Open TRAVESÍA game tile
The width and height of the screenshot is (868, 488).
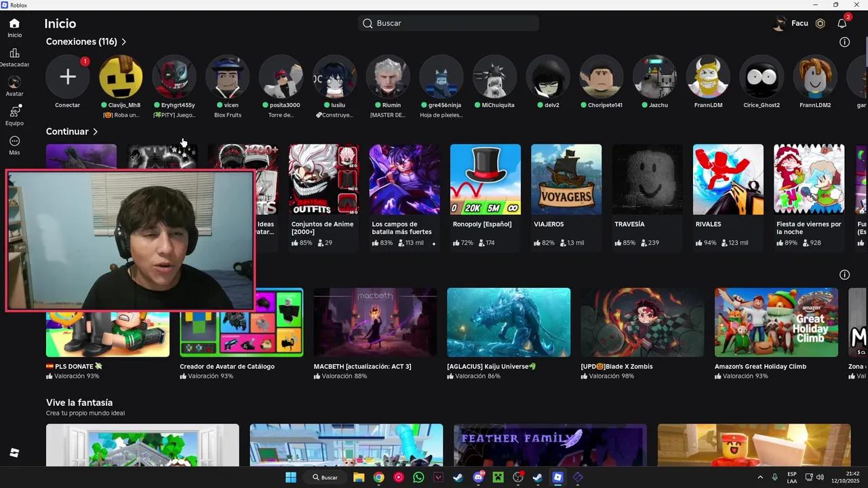pos(648,198)
